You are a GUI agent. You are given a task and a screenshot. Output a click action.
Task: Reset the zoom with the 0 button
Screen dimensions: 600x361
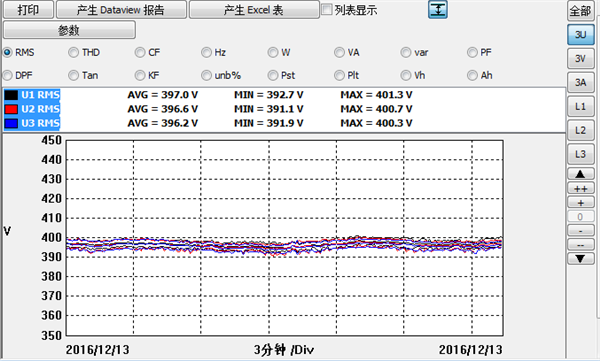pos(580,217)
